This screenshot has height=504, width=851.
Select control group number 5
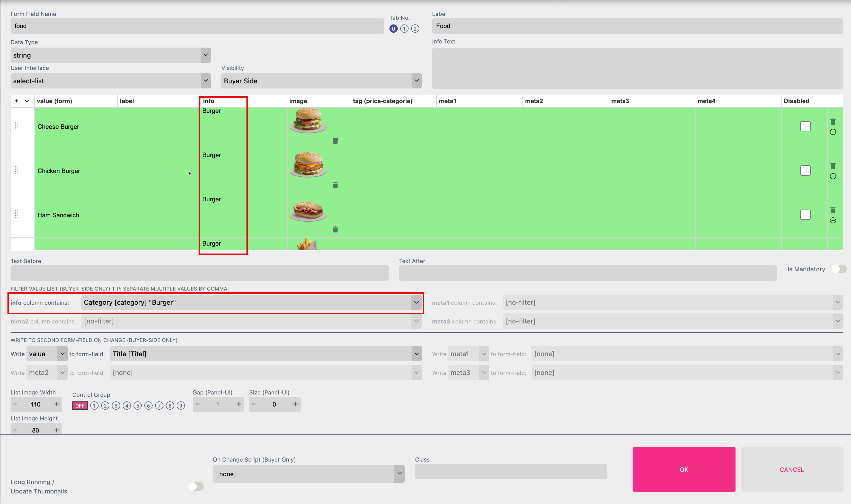[138, 406]
